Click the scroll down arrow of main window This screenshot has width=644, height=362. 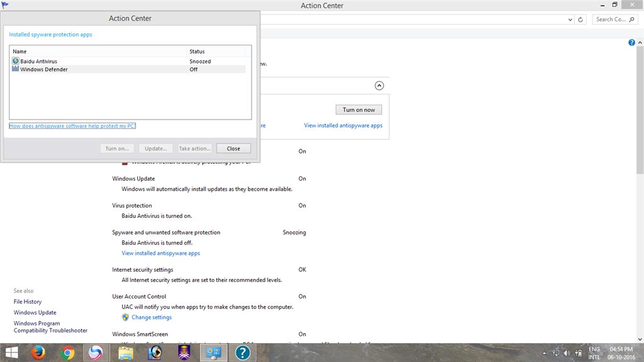click(x=640, y=339)
